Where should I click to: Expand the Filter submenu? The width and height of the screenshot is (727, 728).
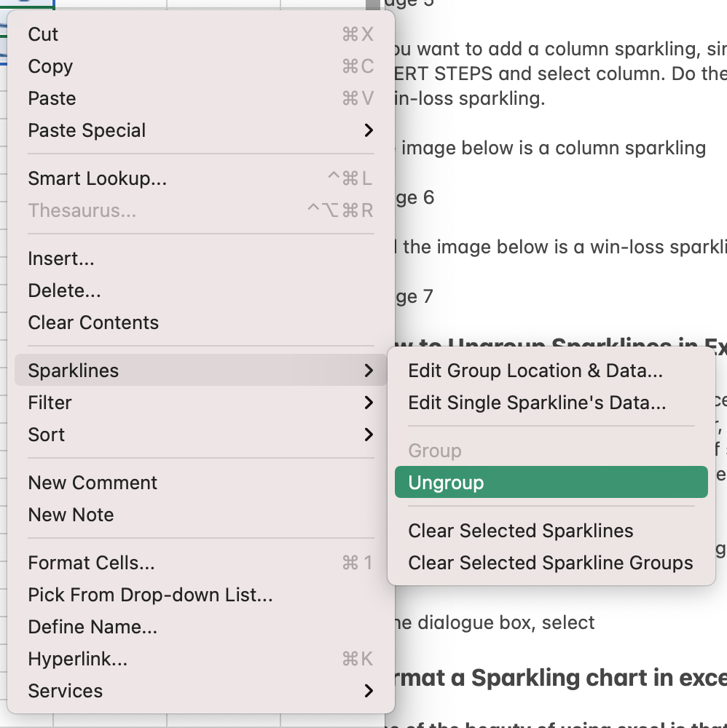tap(50, 403)
